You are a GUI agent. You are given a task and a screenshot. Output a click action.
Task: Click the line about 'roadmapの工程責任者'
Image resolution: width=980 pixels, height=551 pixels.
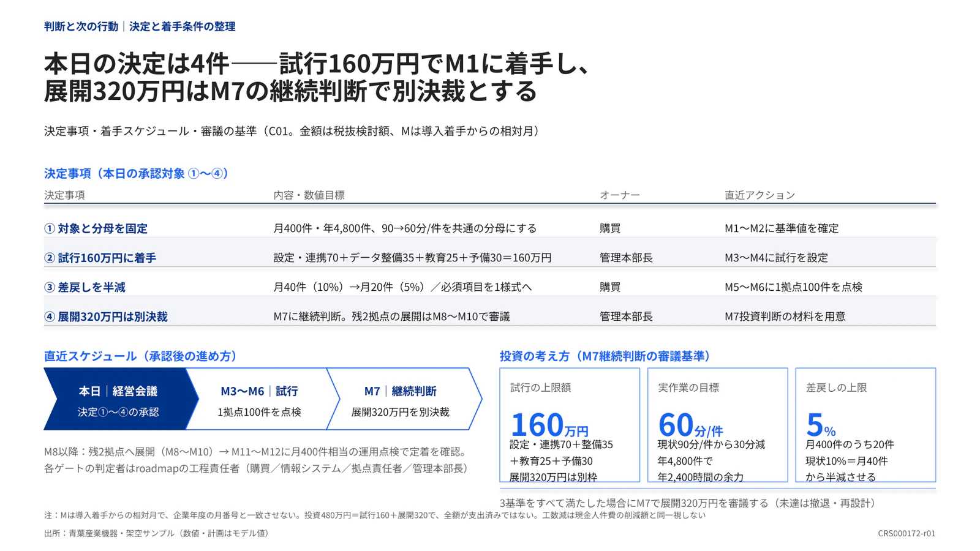[257, 468]
